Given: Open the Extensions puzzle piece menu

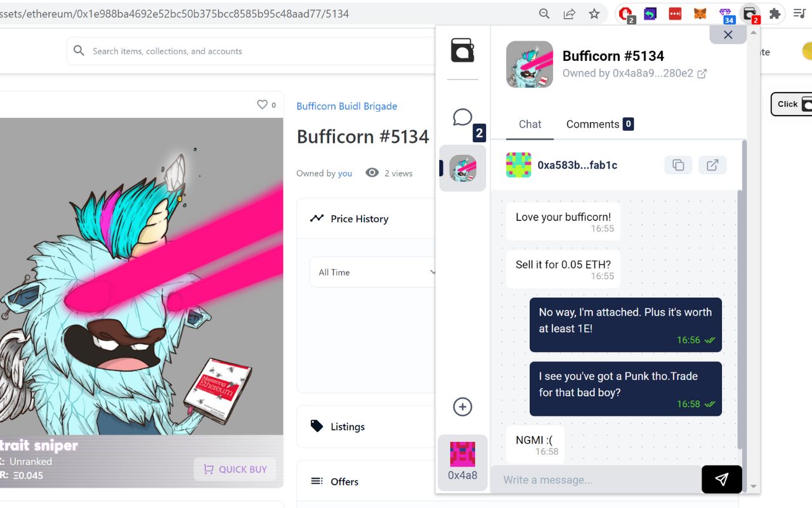Looking at the screenshot, I should (775, 13).
